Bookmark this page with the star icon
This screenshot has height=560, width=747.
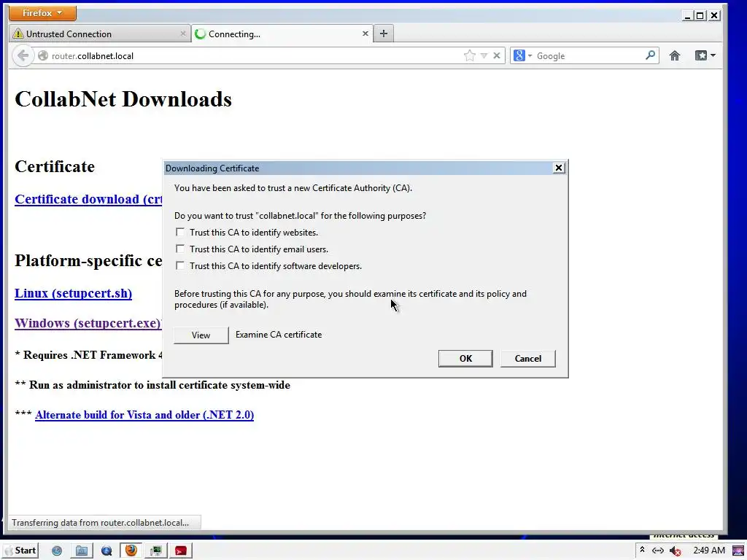pos(469,55)
